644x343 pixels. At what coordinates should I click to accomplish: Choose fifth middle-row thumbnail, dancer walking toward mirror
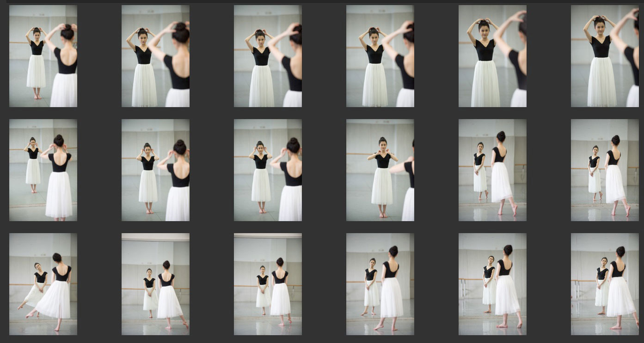[x=492, y=170]
